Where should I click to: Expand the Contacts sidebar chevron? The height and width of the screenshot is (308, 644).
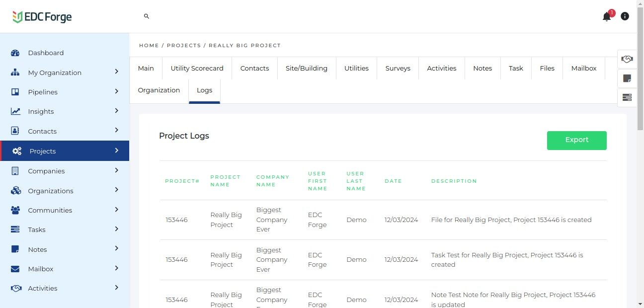[x=117, y=130]
